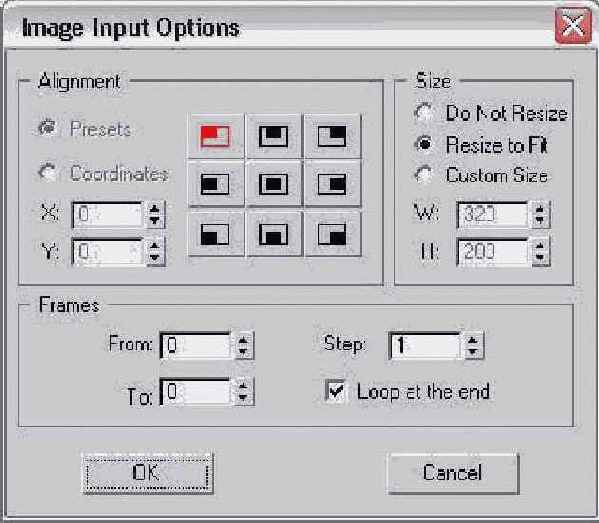This screenshot has width=599, height=523.
Task: Select the Resize to Fit radio button
Action: coord(424,144)
